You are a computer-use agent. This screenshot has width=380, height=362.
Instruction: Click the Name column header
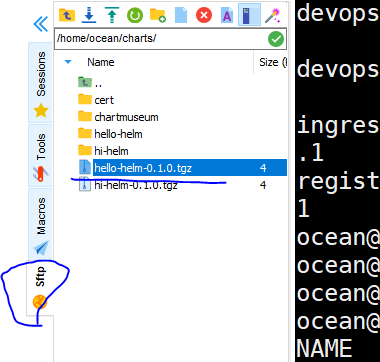101,62
